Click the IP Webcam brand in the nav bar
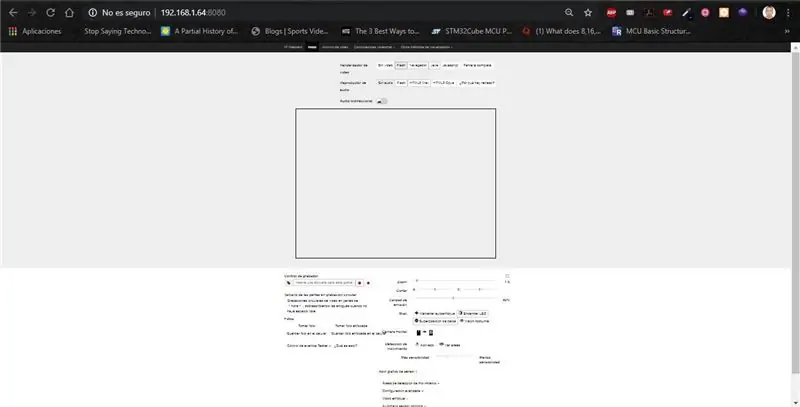 tap(293, 47)
